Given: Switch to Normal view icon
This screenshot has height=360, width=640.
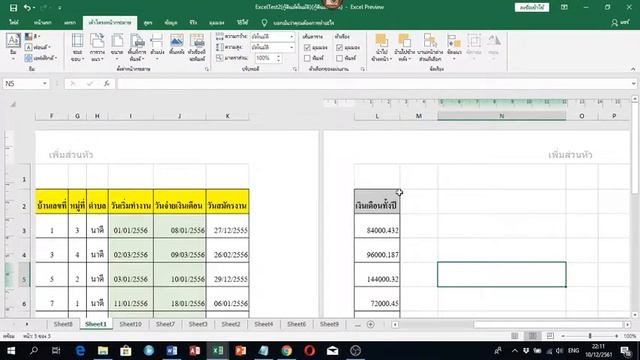Looking at the screenshot, I should coord(515,336).
